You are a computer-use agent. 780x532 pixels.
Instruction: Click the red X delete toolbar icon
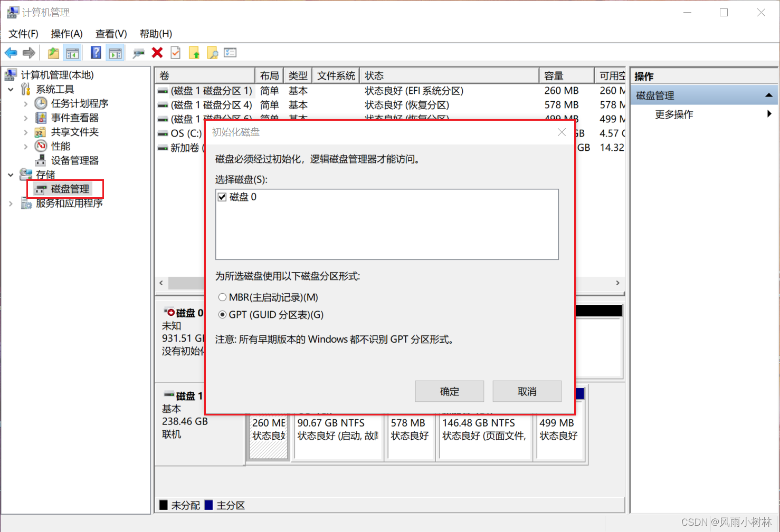pyautogui.click(x=157, y=53)
